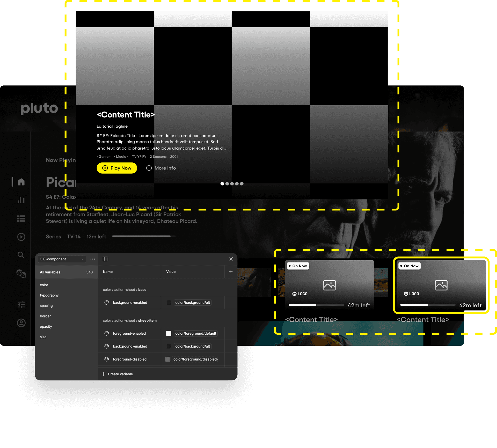497x448 pixels.
Task: Expand the spacing variable group
Action: click(x=46, y=305)
